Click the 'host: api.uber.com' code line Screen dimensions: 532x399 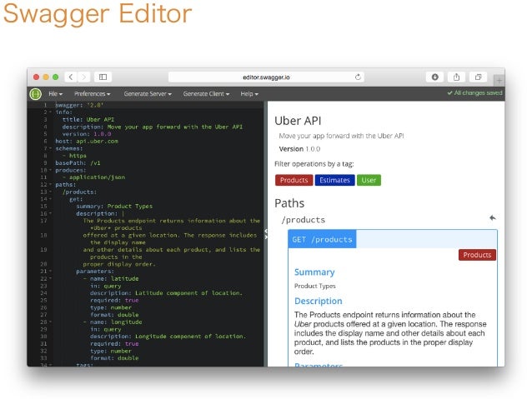[x=87, y=141]
